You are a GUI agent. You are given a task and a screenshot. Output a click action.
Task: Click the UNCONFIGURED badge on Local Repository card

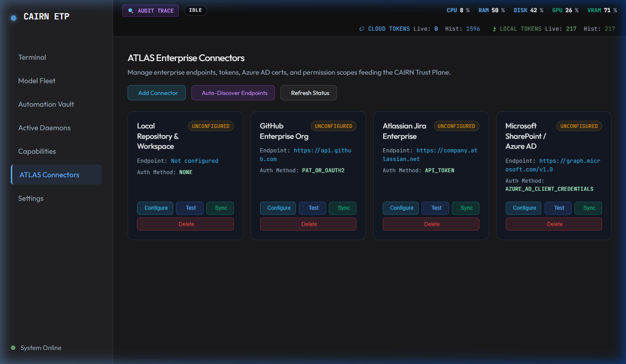tap(211, 126)
